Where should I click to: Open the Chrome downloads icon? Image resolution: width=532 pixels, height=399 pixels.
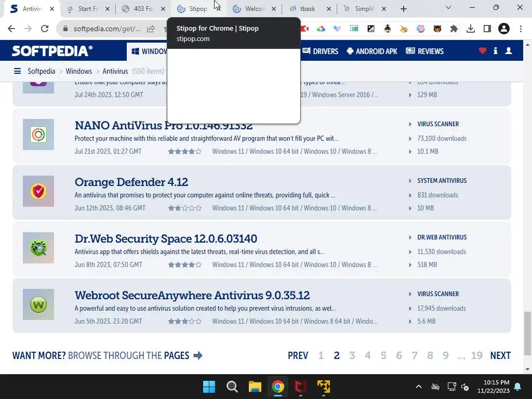471,29
